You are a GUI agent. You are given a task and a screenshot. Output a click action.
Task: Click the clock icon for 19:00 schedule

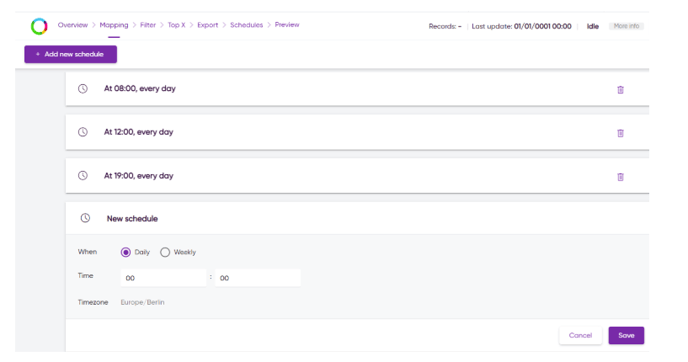coord(82,176)
